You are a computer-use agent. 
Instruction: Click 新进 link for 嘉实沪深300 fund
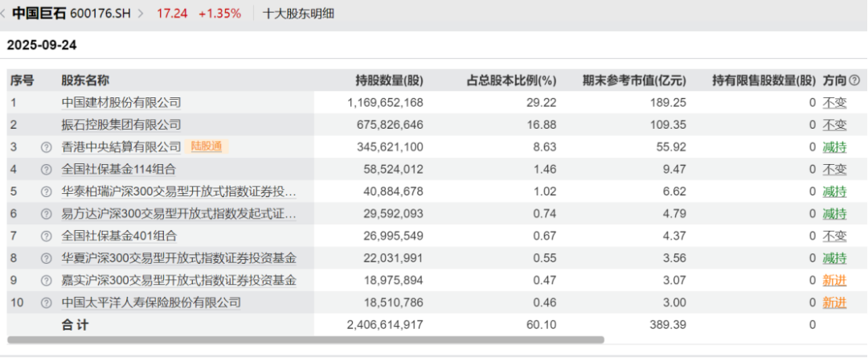pyautogui.click(x=834, y=281)
